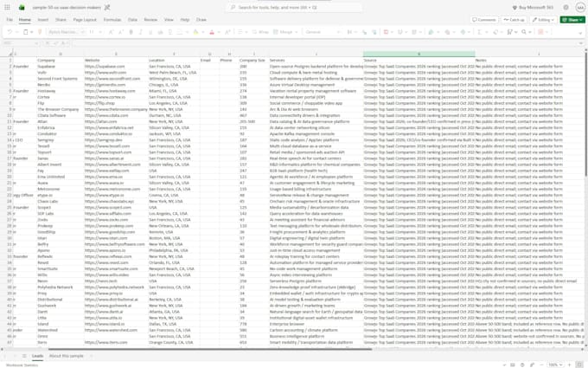This screenshot has height=368, width=588.
Task: Open font color dropdown arrow
Action: [219, 32]
